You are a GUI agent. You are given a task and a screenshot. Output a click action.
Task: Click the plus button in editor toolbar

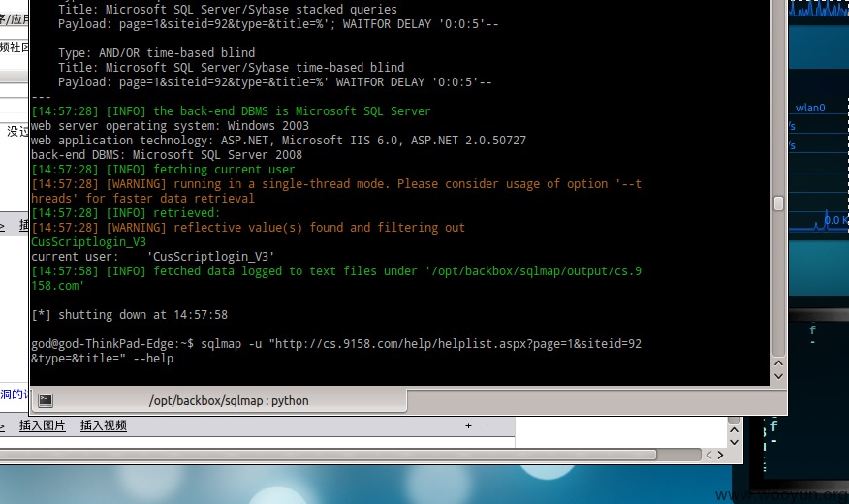pyautogui.click(x=468, y=426)
